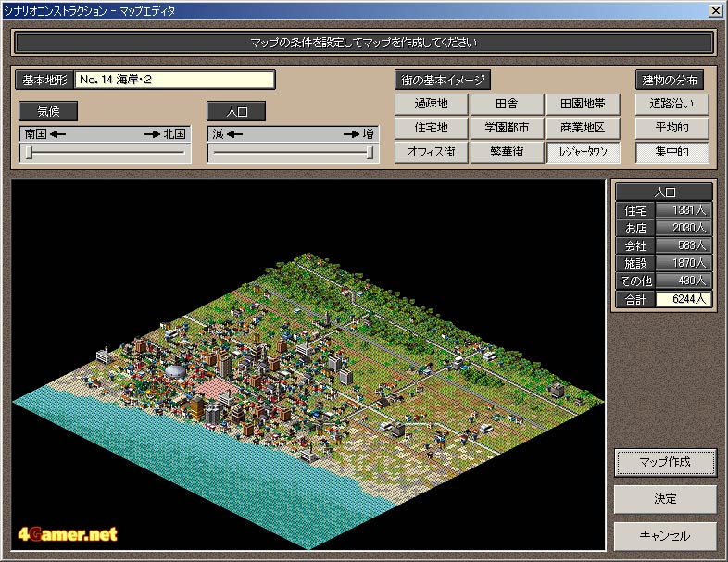
Task: Click the 合計 6244人 total value
Action: click(684, 299)
